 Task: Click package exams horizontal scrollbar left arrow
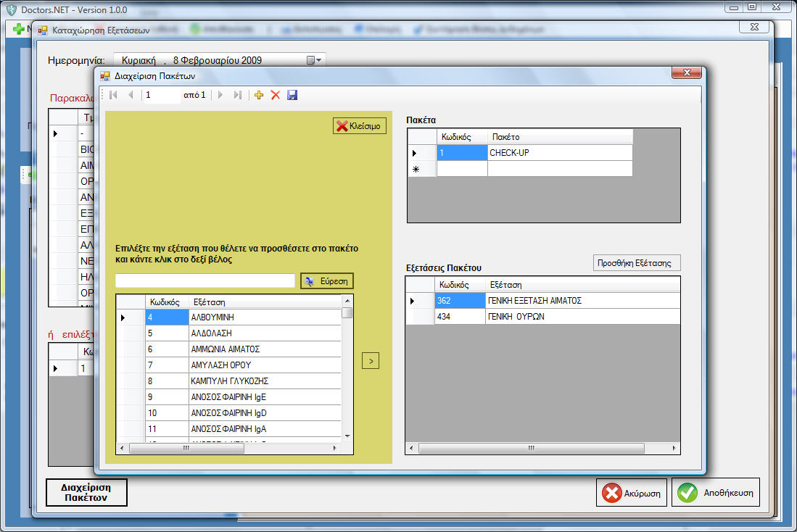coord(412,448)
